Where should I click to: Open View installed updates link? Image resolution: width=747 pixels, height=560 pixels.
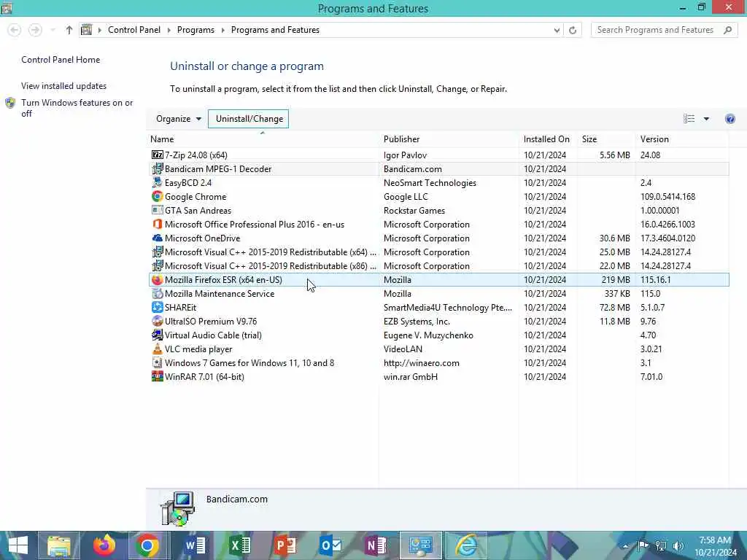64,86
